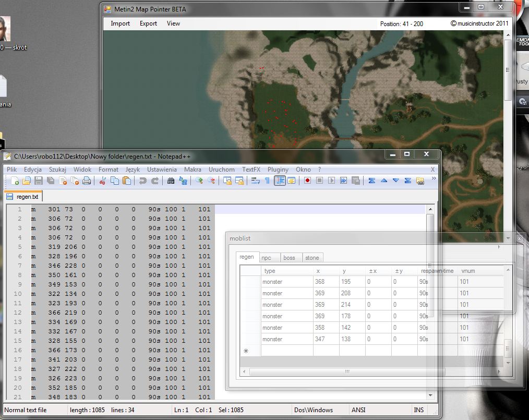This screenshot has height=420, width=529.
Task: Open the Replace dialog icon
Action: pos(183,181)
